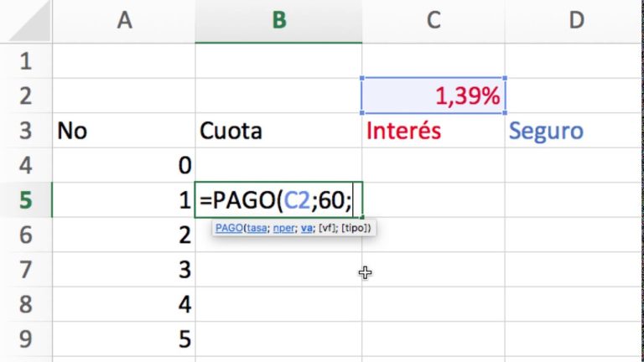
Task: Click the select-all corner triangle
Action: 29,23
